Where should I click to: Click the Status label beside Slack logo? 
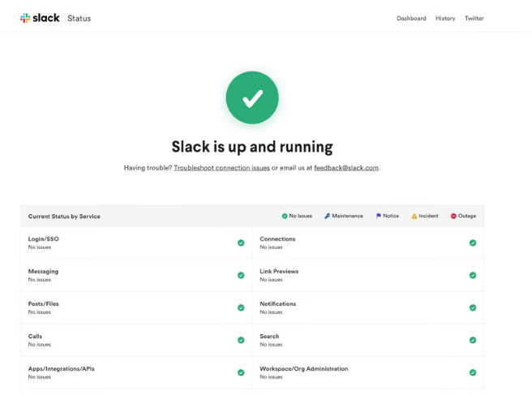pos(79,19)
